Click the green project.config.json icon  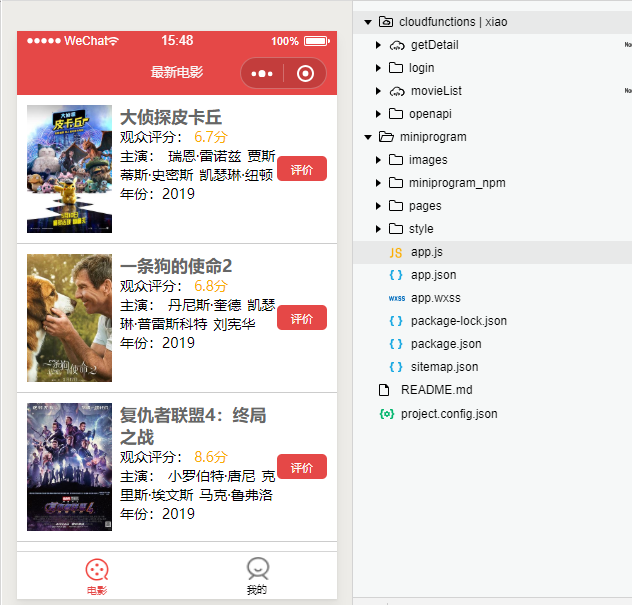click(387, 414)
